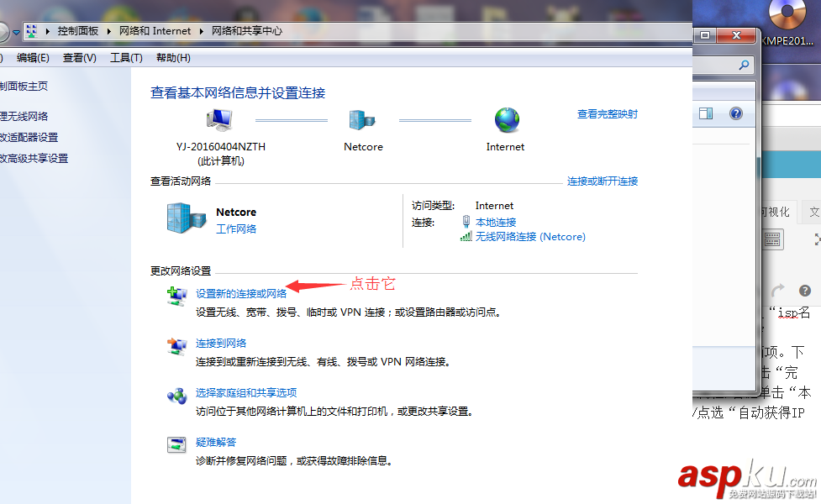Click the homegroup sharing options icon
821x504 pixels.
(x=176, y=396)
